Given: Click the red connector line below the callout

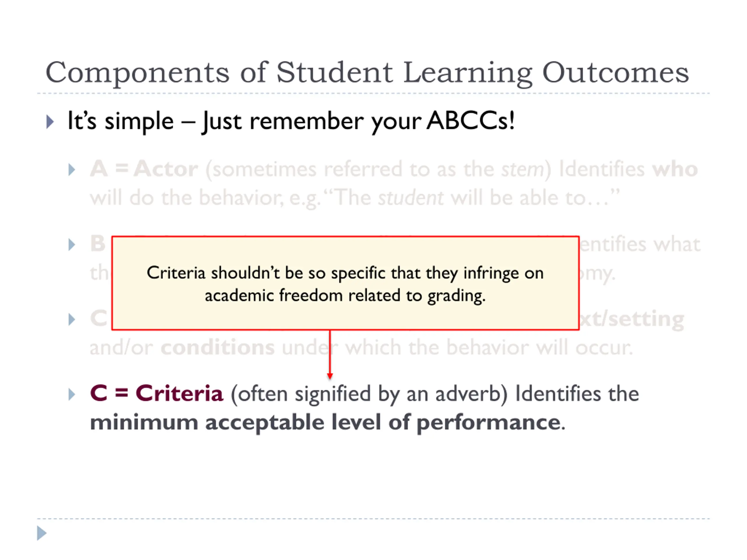Looking at the screenshot, I should [x=330, y=351].
